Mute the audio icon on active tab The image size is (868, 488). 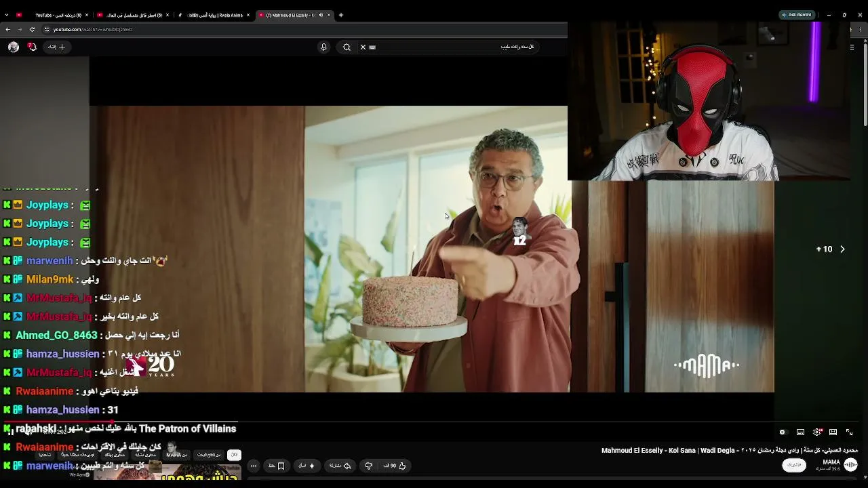pyautogui.click(x=320, y=15)
